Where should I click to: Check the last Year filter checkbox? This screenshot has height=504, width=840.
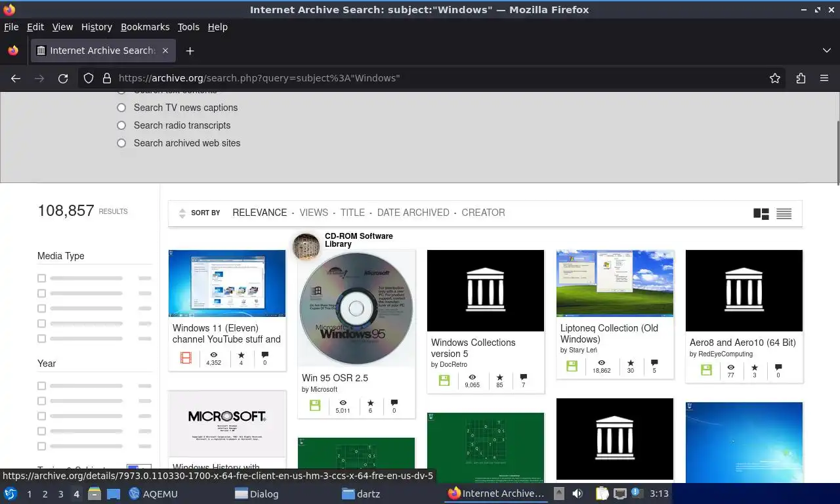pos(42,446)
